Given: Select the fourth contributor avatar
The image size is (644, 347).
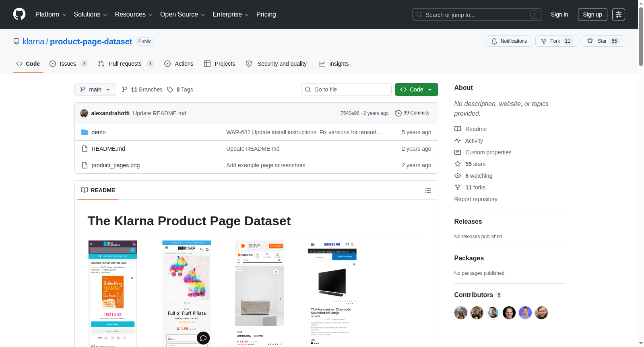Looking at the screenshot, I should point(509,313).
